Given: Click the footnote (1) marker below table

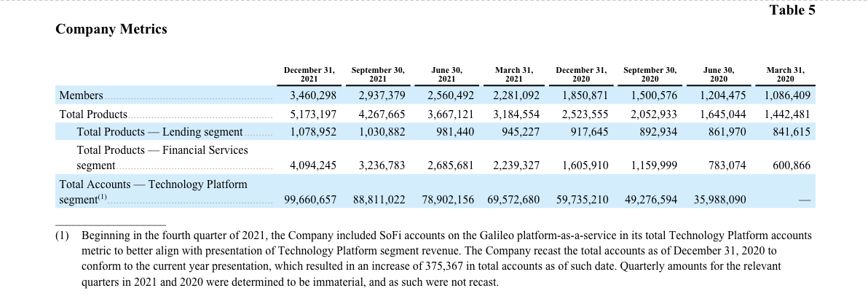Looking at the screenshot, I should (62, 236).
